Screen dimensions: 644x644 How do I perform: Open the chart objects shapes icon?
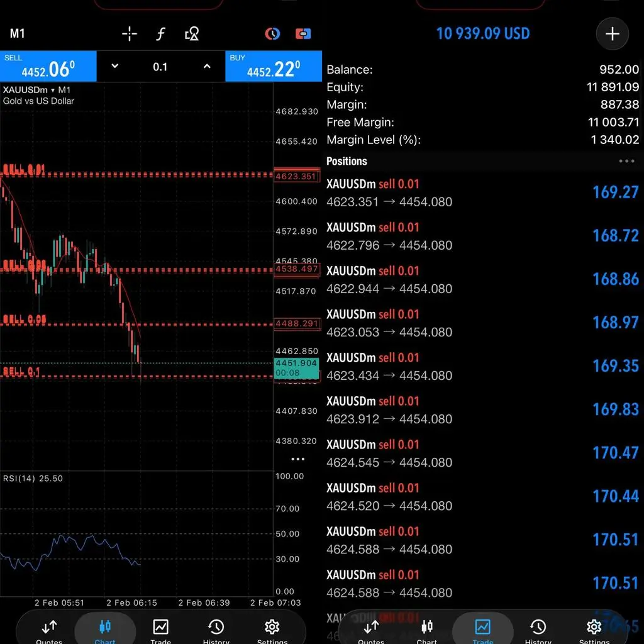click(192, 34)
